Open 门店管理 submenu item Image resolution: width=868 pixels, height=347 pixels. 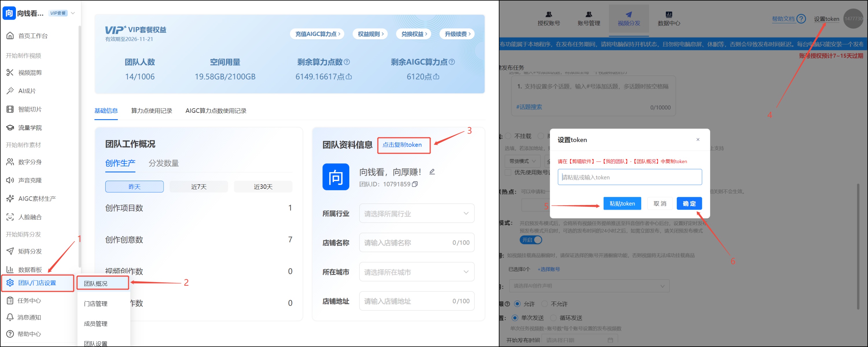click(x=96, y=304)
